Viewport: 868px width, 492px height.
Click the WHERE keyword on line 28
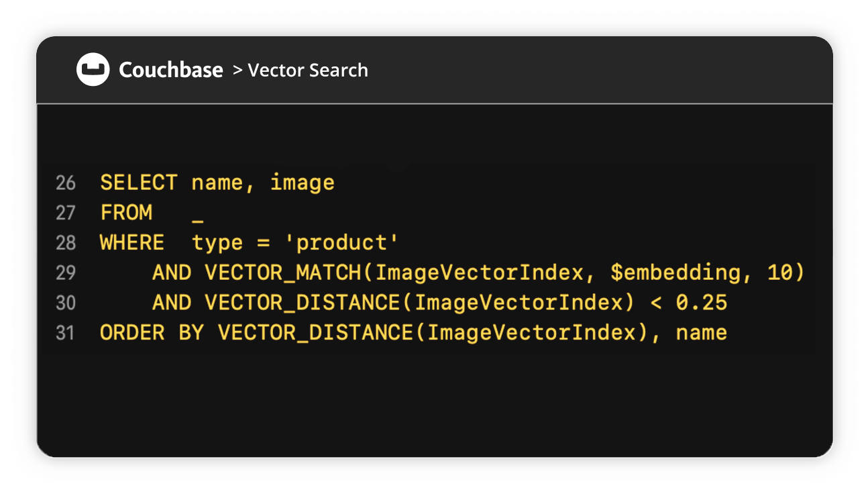pyautogui.click(x=132, y=242)
